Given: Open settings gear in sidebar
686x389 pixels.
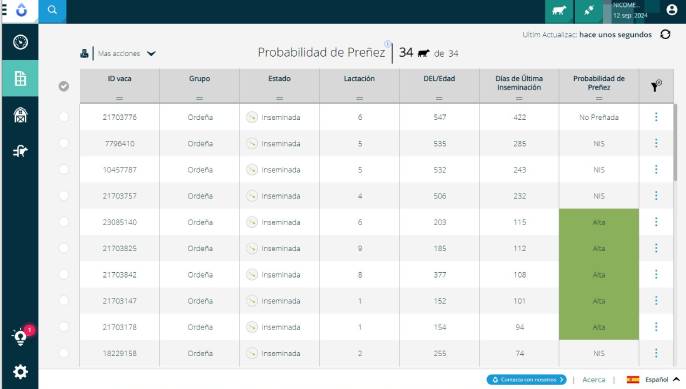Looking at the screenshot, I should click(x=20, y=372).
